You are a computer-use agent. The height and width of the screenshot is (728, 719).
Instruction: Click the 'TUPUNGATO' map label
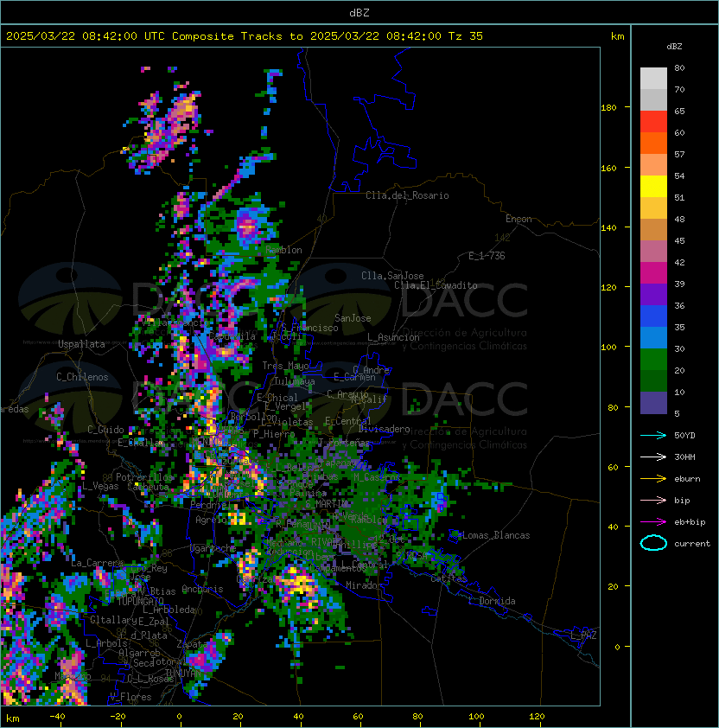coord(140,601)
